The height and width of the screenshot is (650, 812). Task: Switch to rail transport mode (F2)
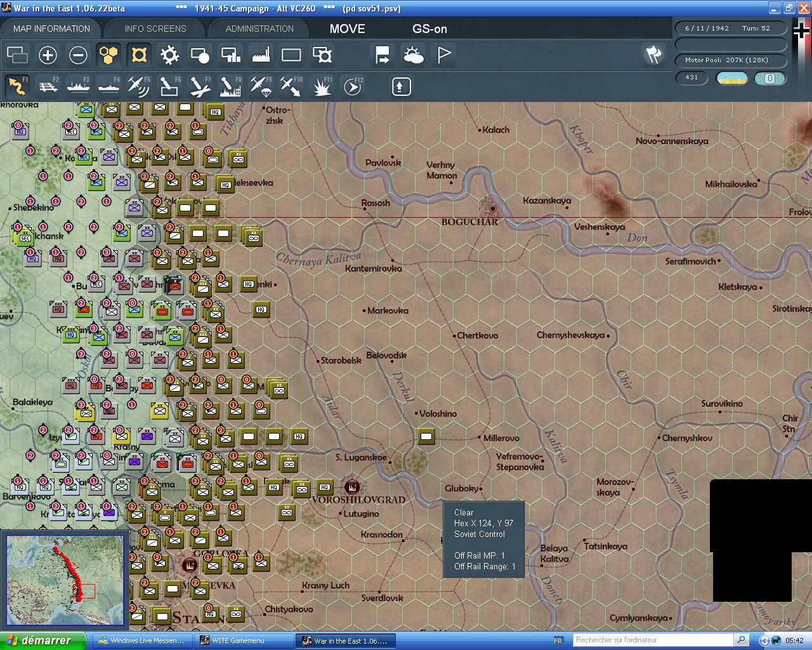pyautogui.click(x=48, y=86)
